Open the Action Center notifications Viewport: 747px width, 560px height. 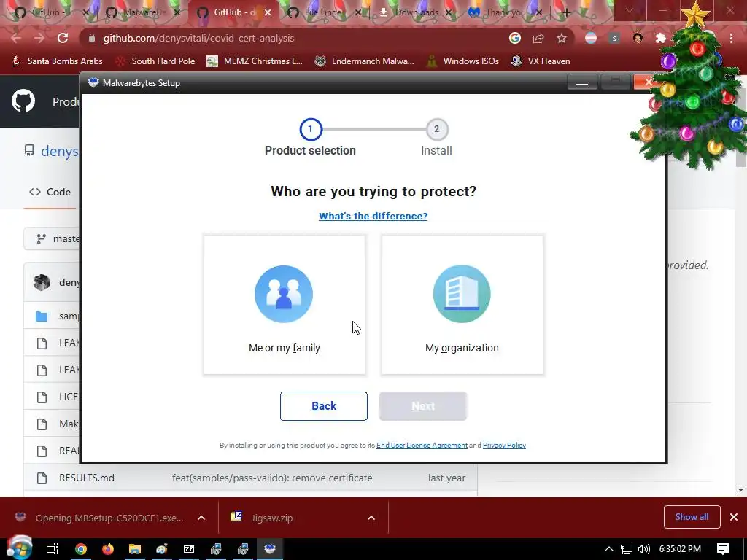click(x=723, y=549)
